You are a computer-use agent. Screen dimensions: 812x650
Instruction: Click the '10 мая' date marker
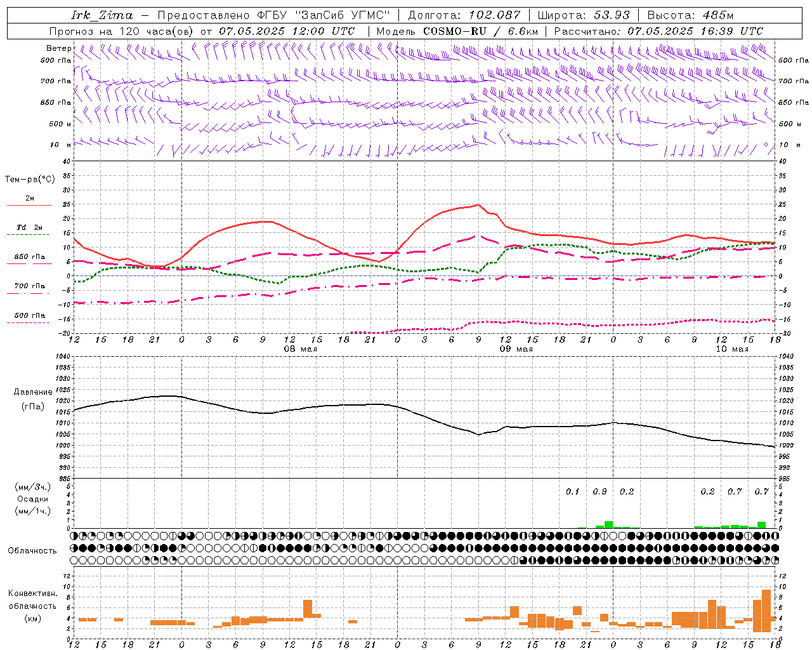coord(732,349)
